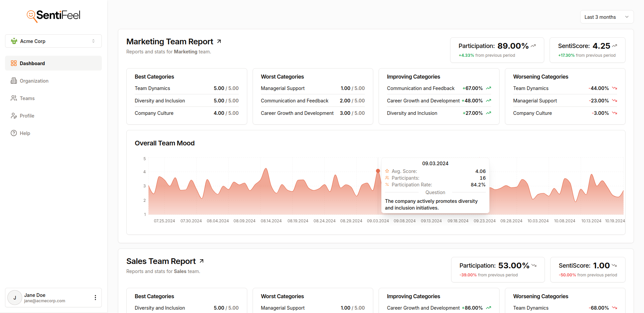Open Jane Doe user options menu
The width and height of the screenshot is (644, 313).
pos(95,298)
